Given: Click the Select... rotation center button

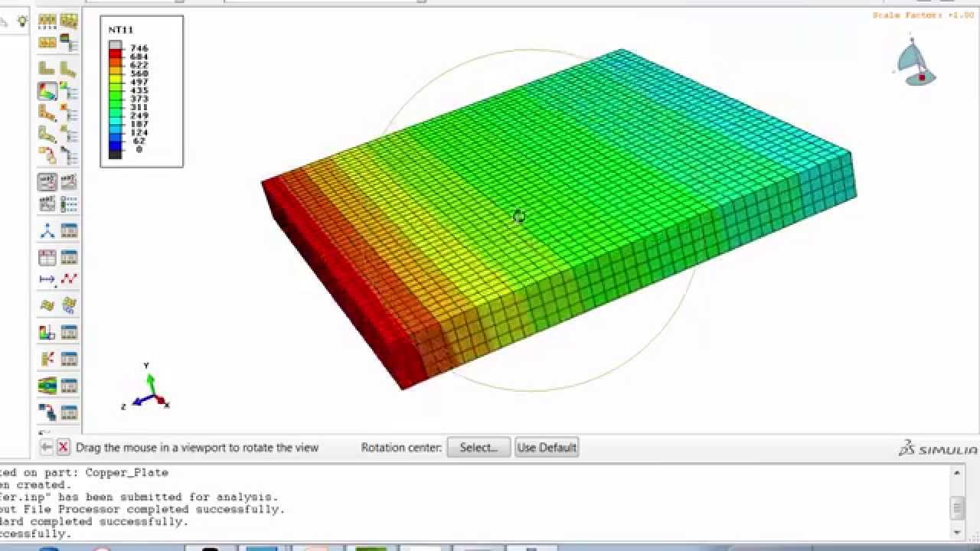Looking at the screenshot, I should click(x=479, y=448).
